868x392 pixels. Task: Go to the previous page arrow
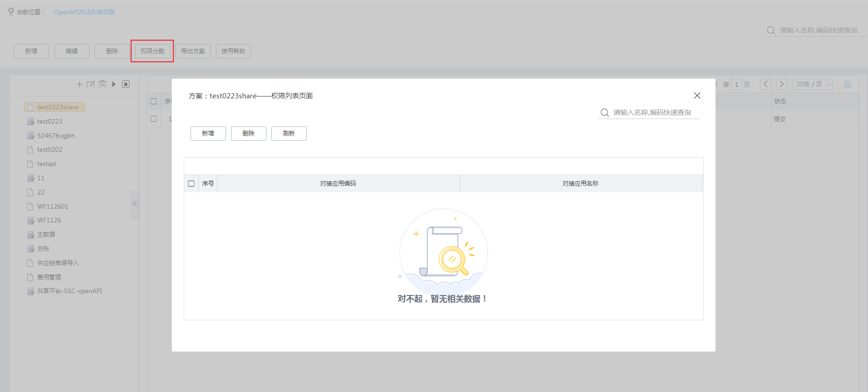point(766,84)
